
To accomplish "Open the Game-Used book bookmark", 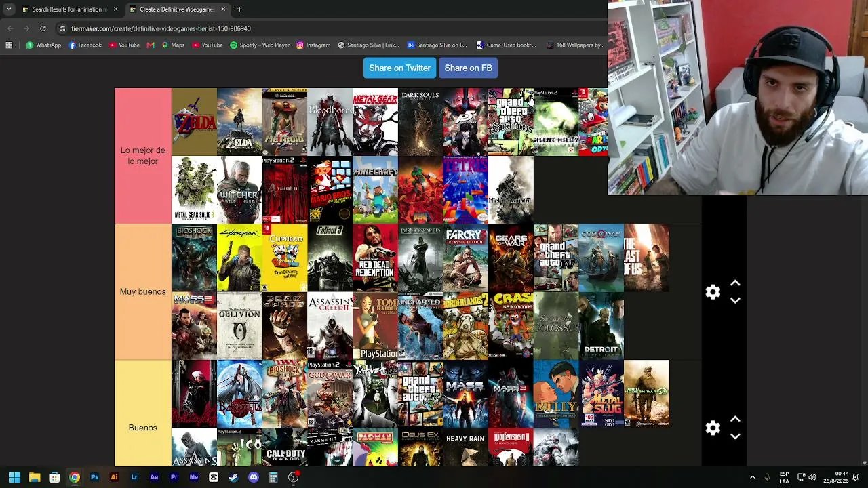I will [x=506, y=45].
